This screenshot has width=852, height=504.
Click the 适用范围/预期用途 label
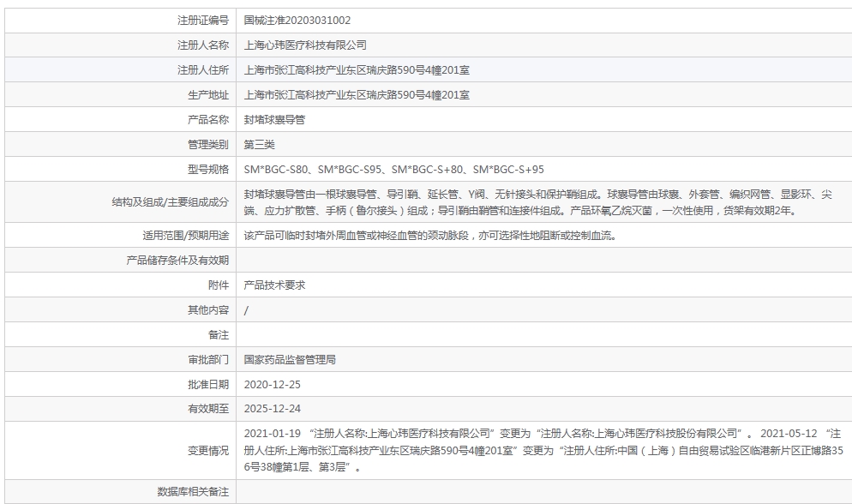click(185, 235)
